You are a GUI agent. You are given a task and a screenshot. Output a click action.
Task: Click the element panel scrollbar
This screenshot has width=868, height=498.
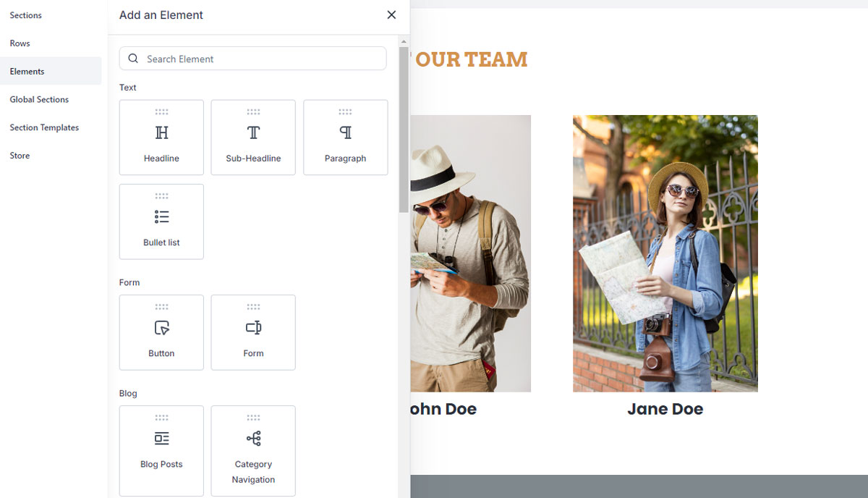pos(404,130)
